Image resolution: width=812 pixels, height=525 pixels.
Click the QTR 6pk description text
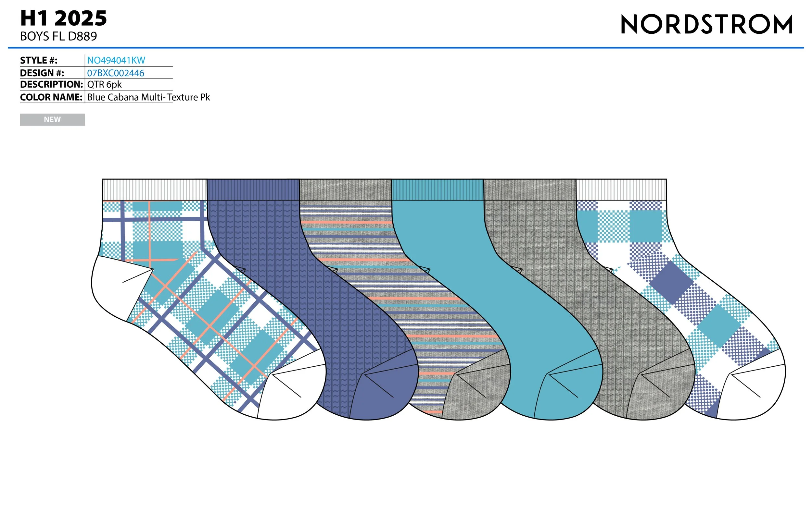[x=104, y=85]
